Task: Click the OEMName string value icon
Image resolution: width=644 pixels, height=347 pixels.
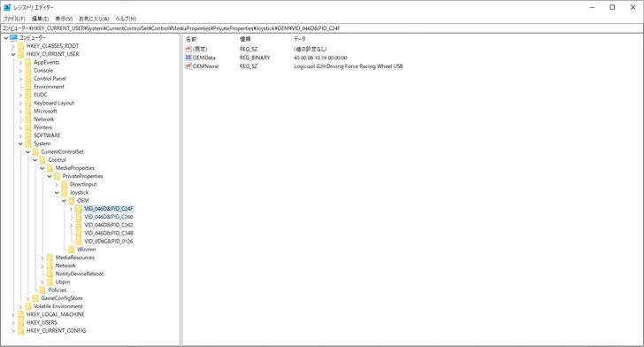Action: [x=188, y=66]
